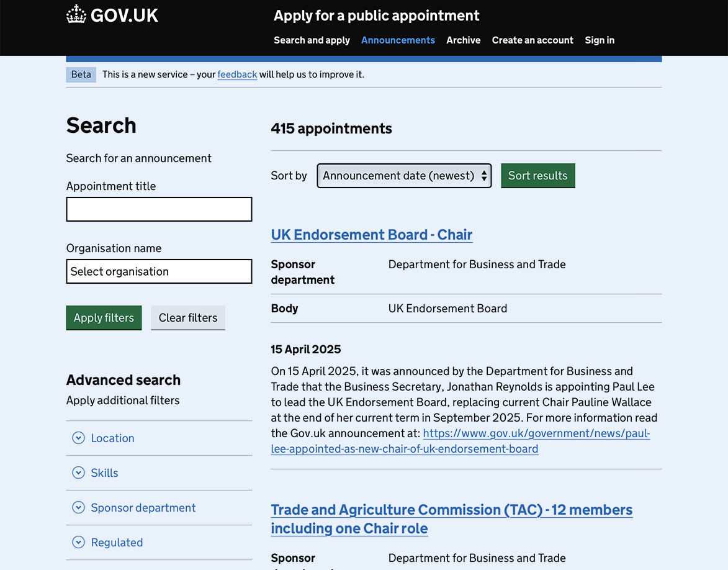Viewport: 728px width, 570px height.
Task: Click the Sort results button
Action: point(537,176)
